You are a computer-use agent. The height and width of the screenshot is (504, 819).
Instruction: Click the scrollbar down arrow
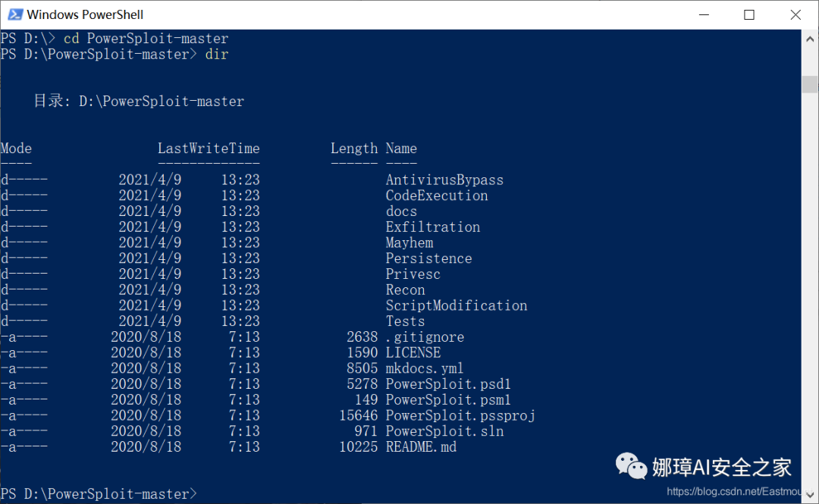coord(810,494)
